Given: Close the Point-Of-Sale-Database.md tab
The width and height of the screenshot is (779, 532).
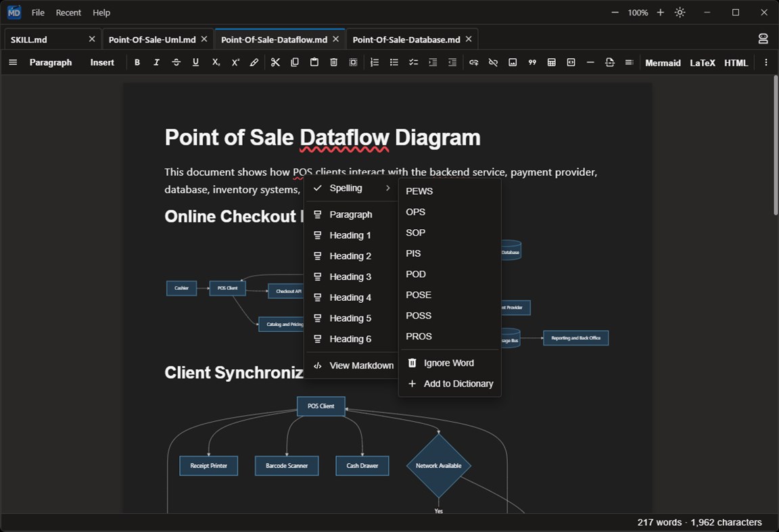Looking at the screenshot, I should (469, 39).
